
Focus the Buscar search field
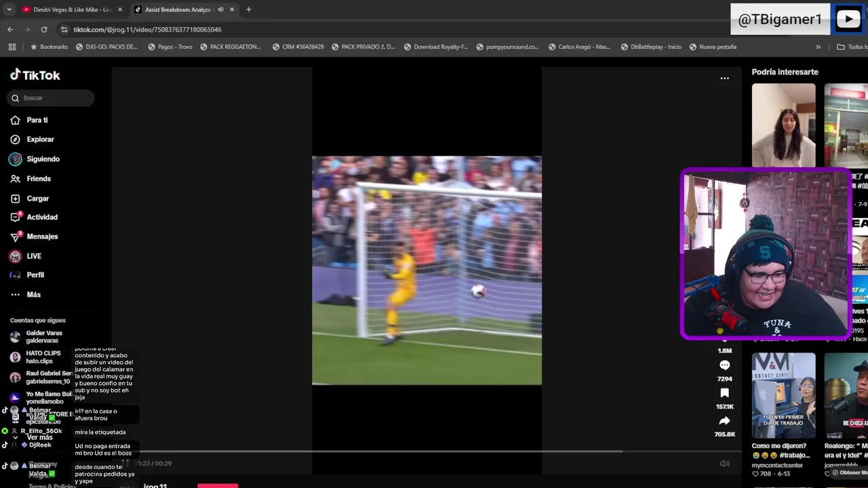[51, 98]
